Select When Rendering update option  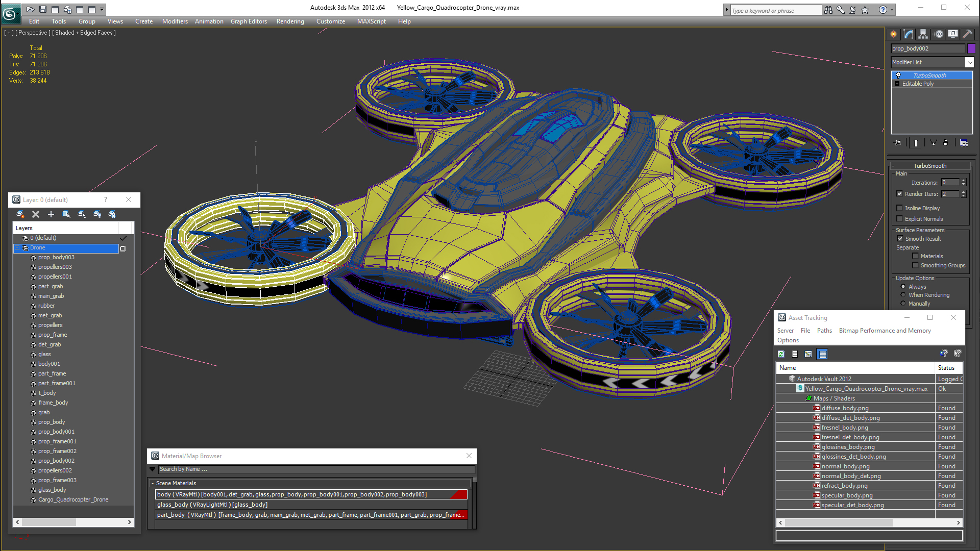click(x=903, y=295)
